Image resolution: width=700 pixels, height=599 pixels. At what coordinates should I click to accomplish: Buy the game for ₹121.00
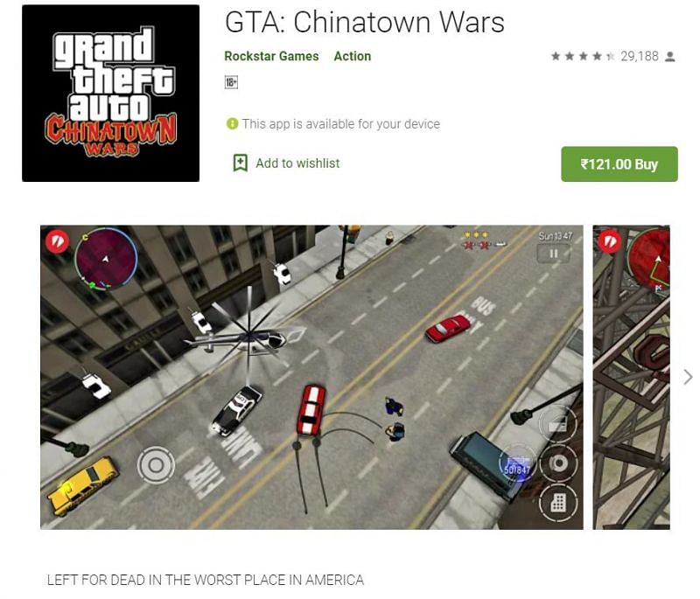pos(619,164)
